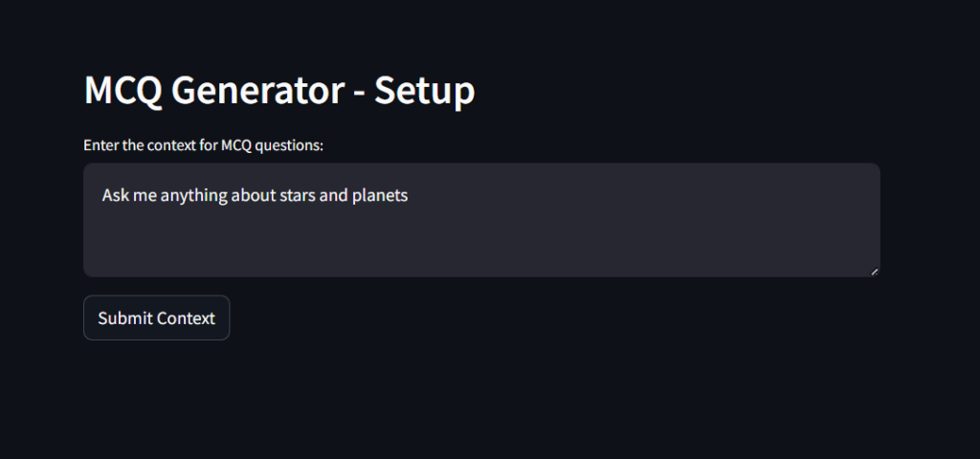Viewport: 980px width, 459px height.
Task: Click the text area resize handle
Action: [x=875, y=271]
